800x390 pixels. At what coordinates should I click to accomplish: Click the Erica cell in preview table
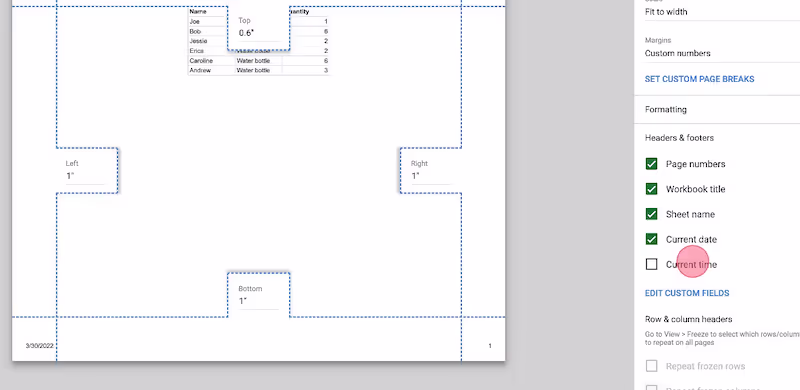[196, 51]
